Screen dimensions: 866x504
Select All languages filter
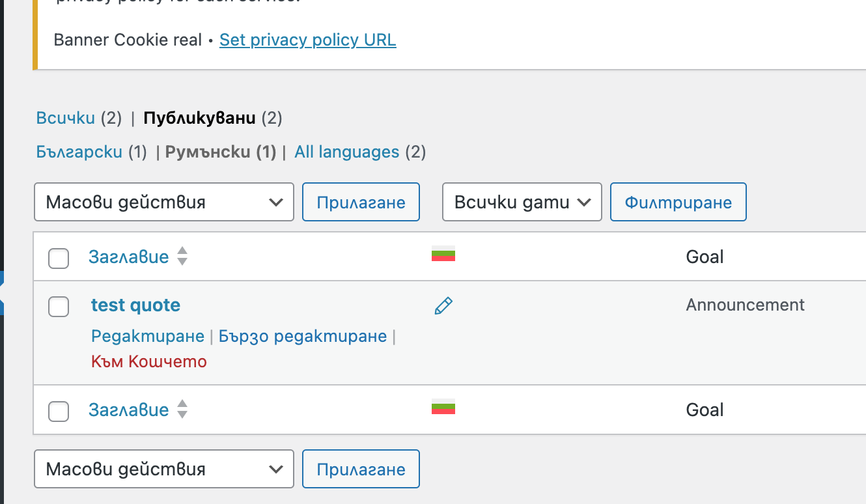point(347,152)
